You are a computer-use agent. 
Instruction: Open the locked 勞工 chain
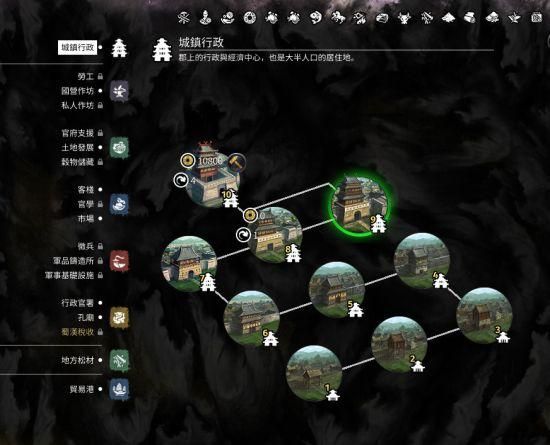(x=85, y=76)
